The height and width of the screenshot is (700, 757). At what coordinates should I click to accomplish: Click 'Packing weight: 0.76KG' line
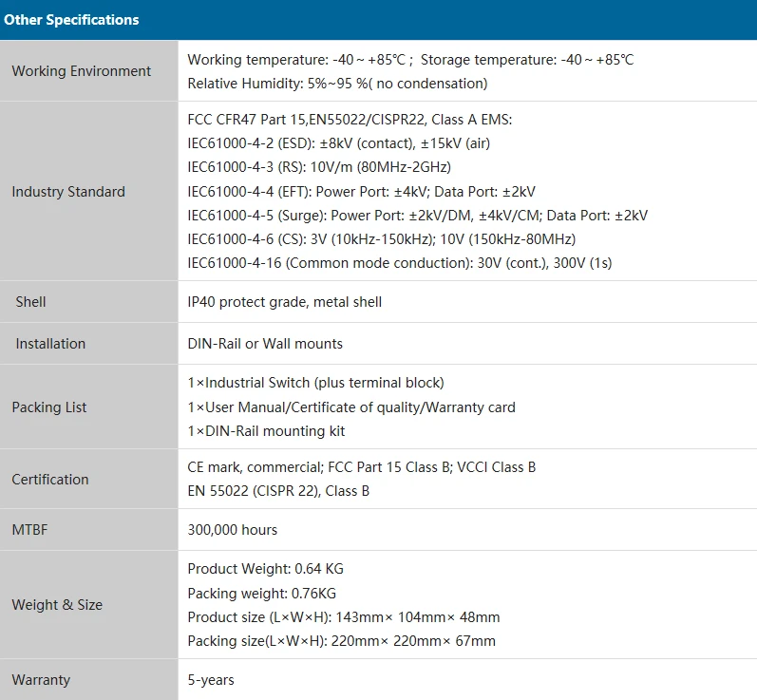pos(261,594)
